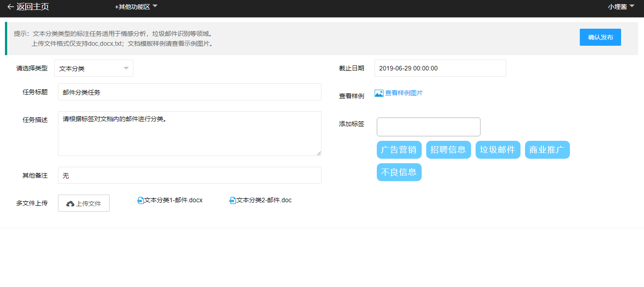Open the 小埋酱 user menu
This screenshot has height=287, width=644.
coord(621,7)
